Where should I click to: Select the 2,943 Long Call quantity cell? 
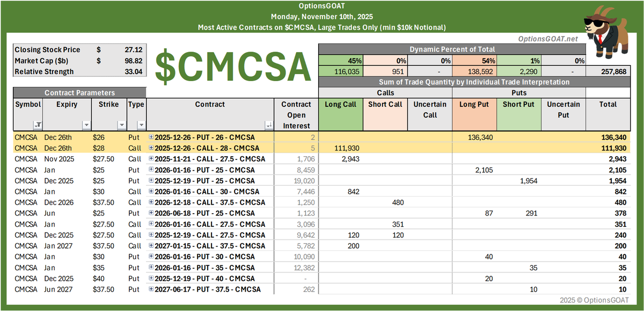coord(340,159)
